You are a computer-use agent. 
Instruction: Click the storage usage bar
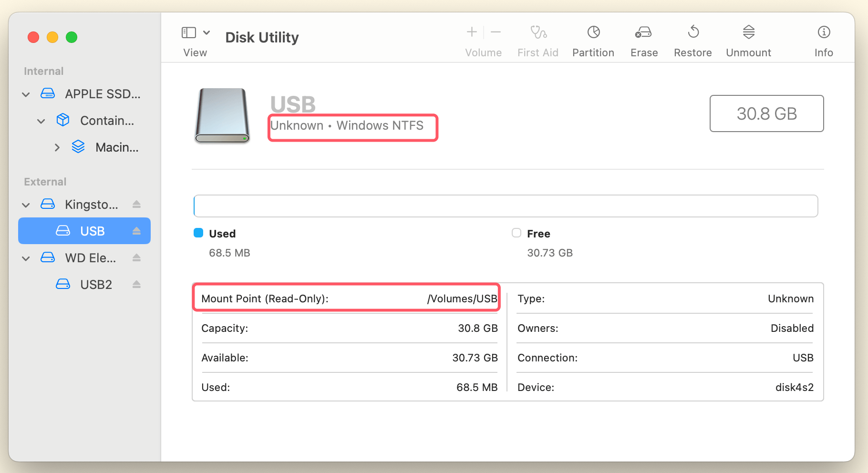coord(506,206)
